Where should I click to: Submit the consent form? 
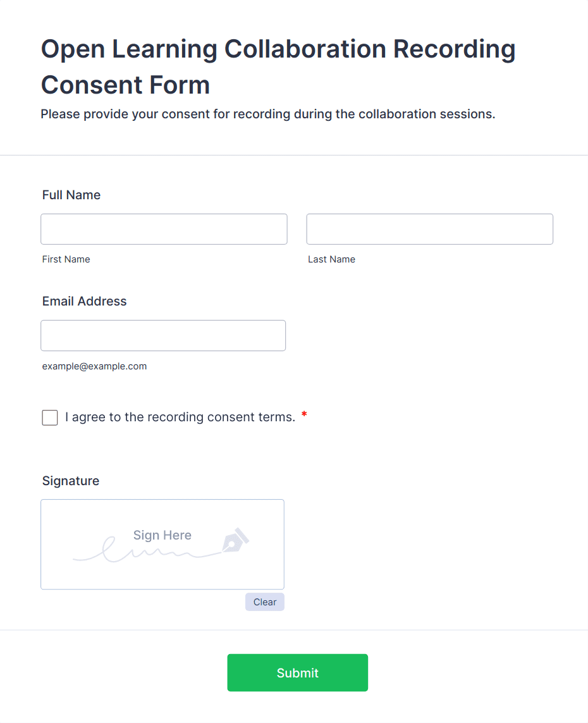297,672
